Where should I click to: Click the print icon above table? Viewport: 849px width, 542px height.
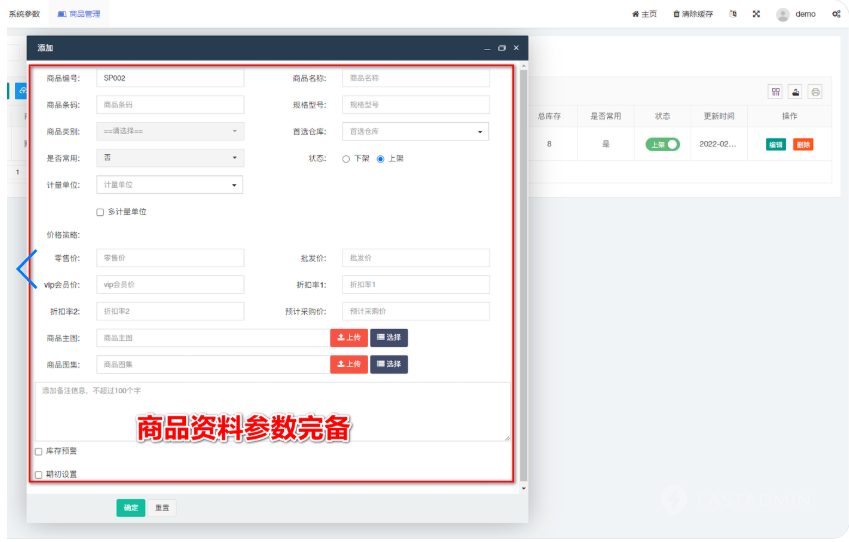pos(815,92)
